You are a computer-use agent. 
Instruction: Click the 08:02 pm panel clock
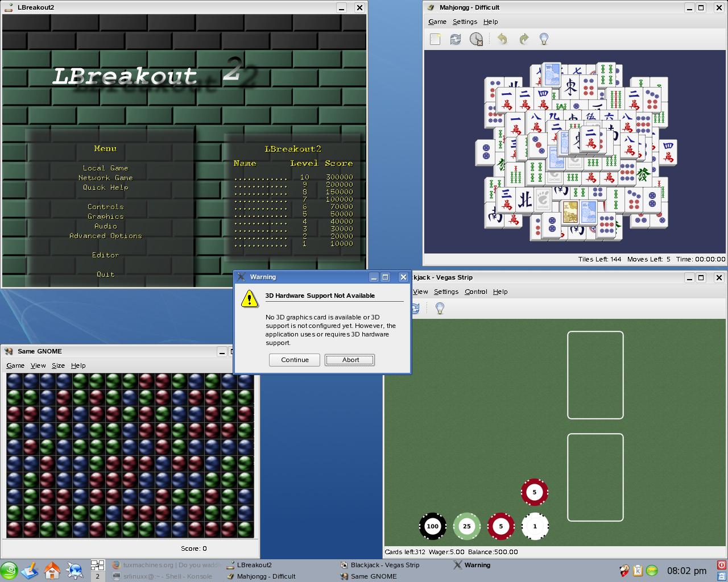(687, 571)
